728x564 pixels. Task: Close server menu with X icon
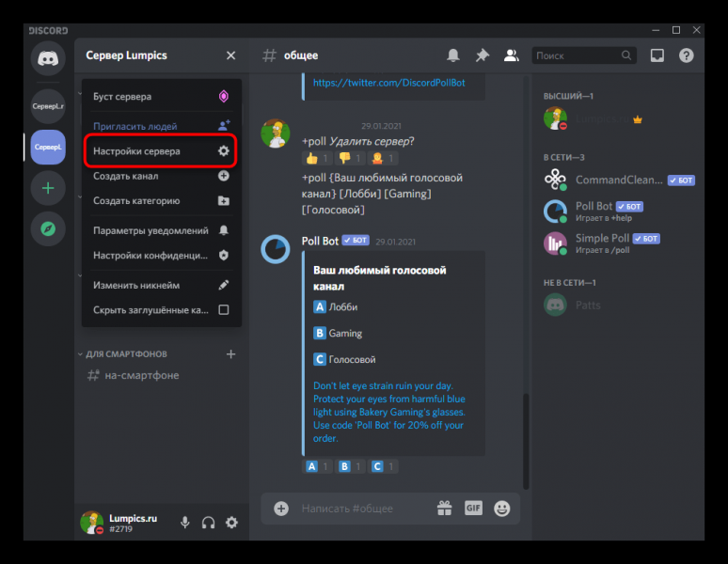230,55
